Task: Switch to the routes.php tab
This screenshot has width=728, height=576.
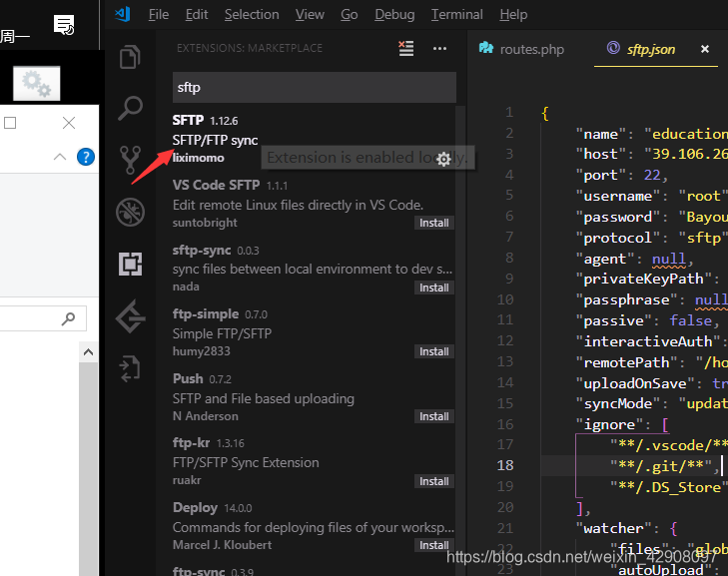Action: click(x=521, y=49)
